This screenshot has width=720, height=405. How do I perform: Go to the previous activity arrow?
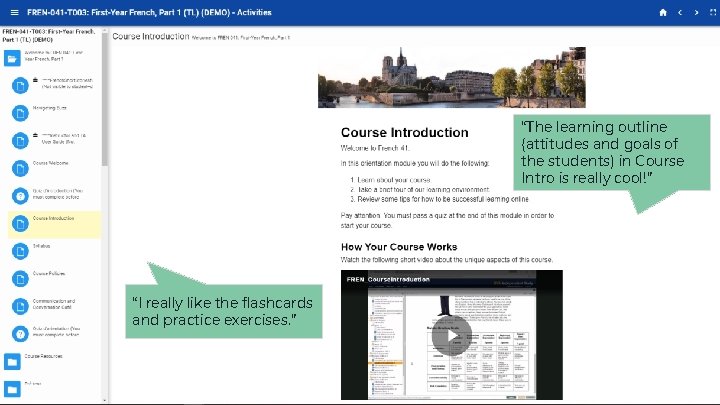pos(680,12)
